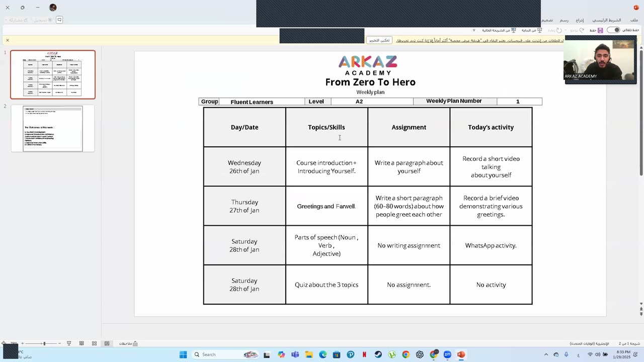
Task: Toggle the ملاحظات (Notes) pane button
Action: pos(128,343)
